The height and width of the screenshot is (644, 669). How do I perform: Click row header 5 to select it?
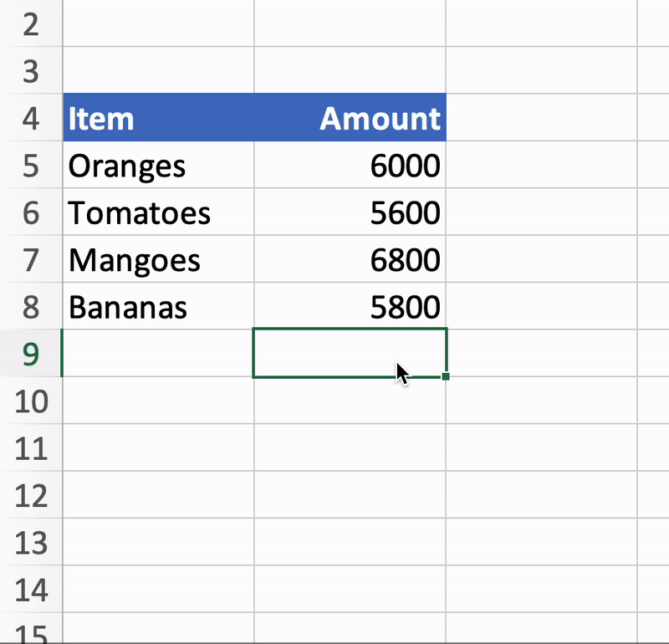coord(31,166)
